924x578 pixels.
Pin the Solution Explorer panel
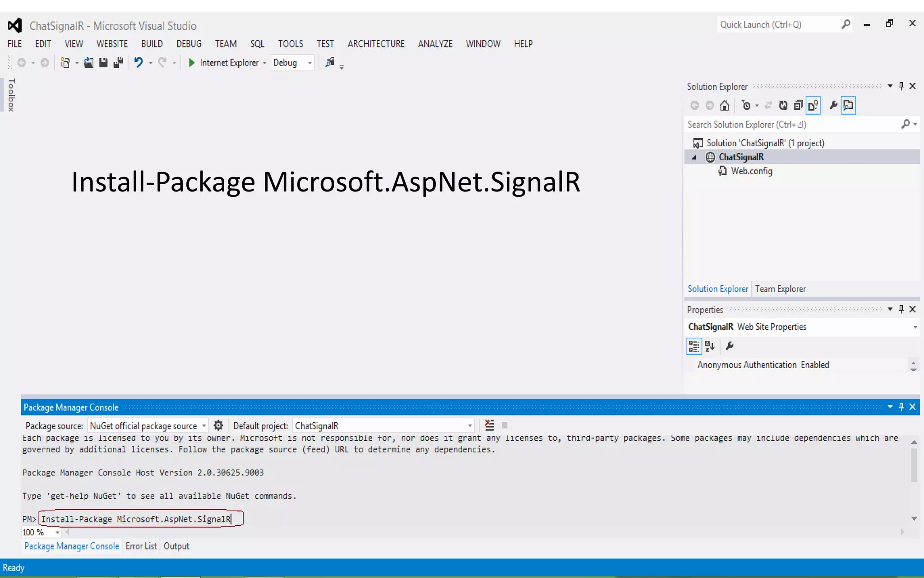pyautogui.click(x=901, y=86)
